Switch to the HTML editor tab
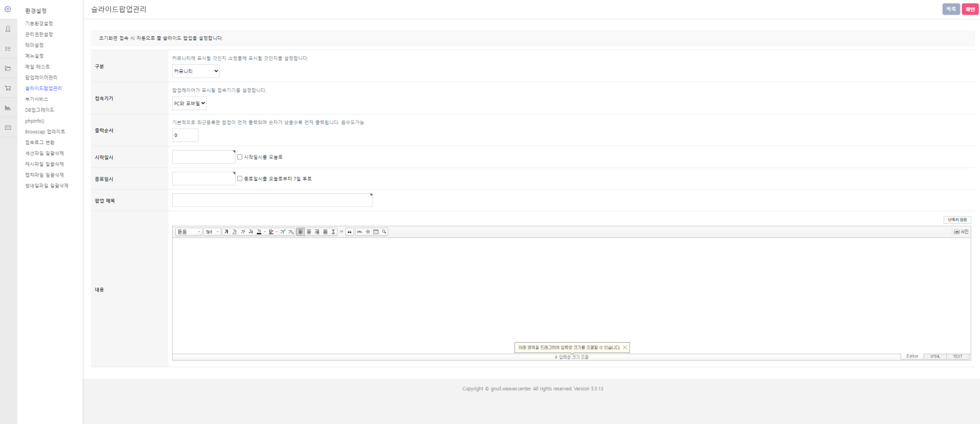Image resolution: width=980 pixels, height=424 pixels. tap(935, 357)
